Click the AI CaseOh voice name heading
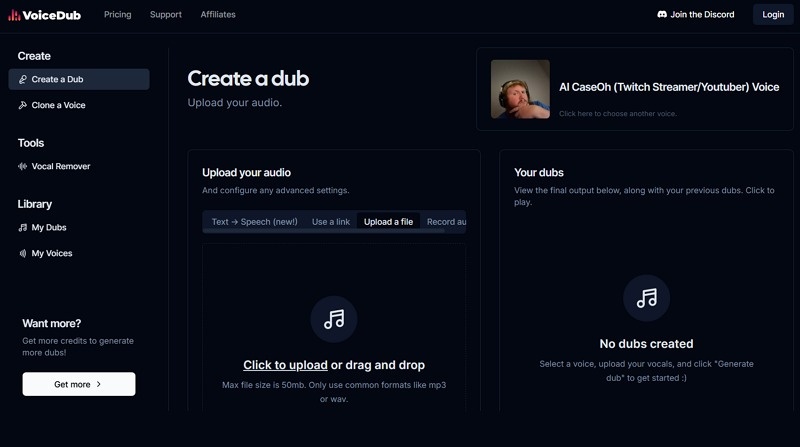 coord(669,87)
